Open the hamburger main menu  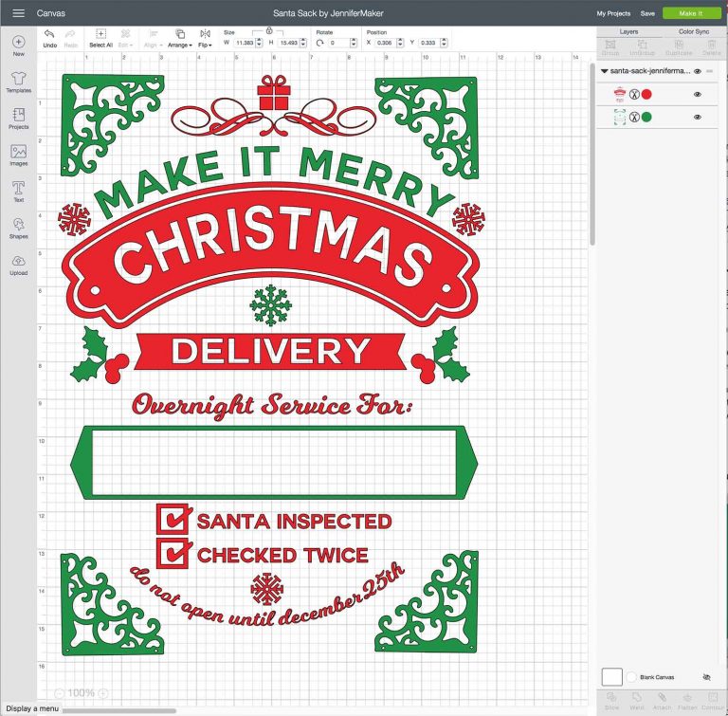pyautogui.click(x=19, y=13)
